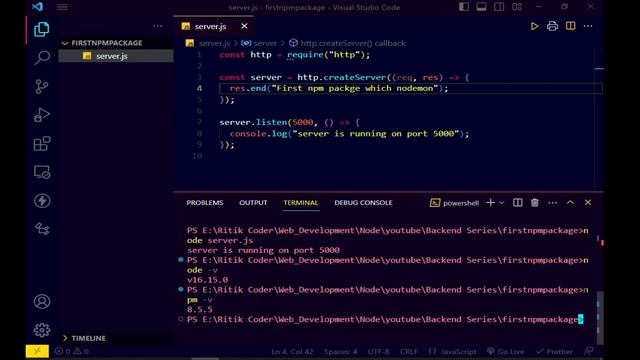
Task: Open the Explorer view in activity bar
Action: (x=42, y=29)
